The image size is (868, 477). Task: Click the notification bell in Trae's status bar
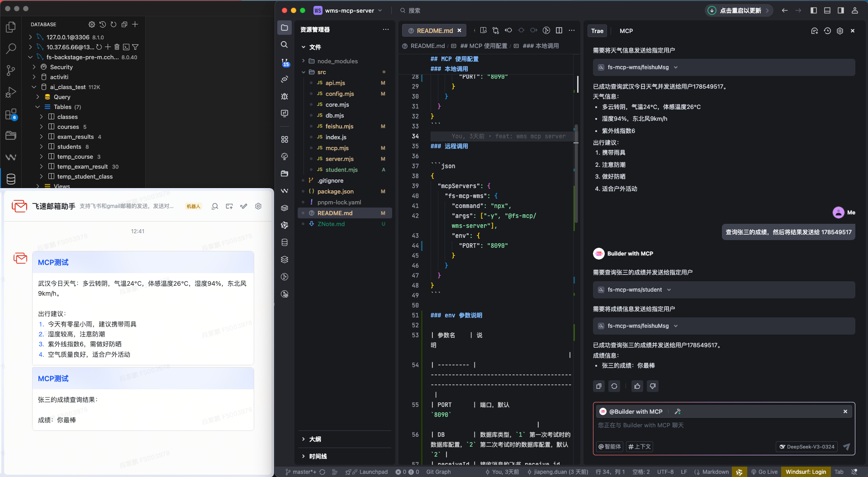pyautogui.click(x=854, y=472)
